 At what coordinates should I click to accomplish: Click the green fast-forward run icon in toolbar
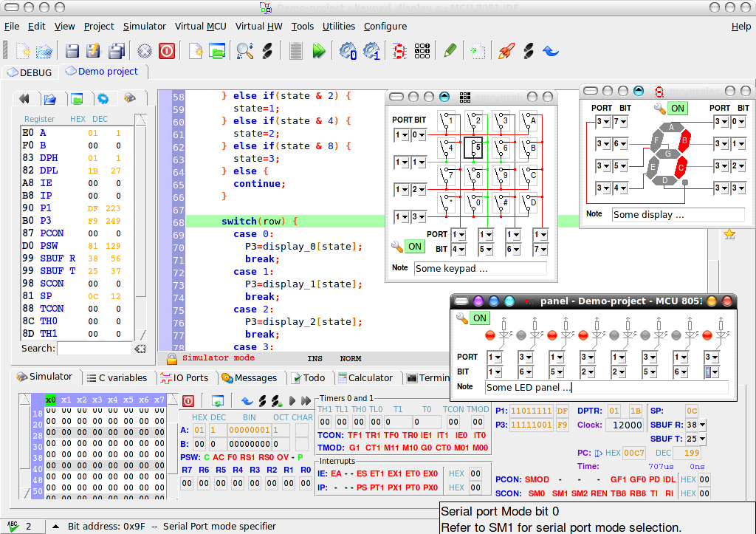(319, 51)
